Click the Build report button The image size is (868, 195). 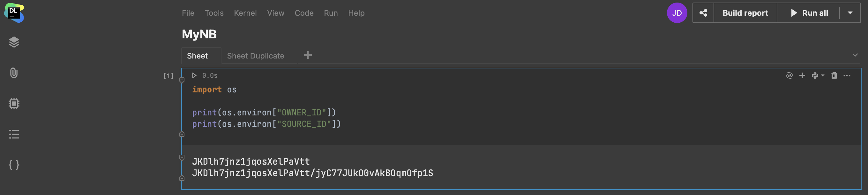tap(745, 12)
